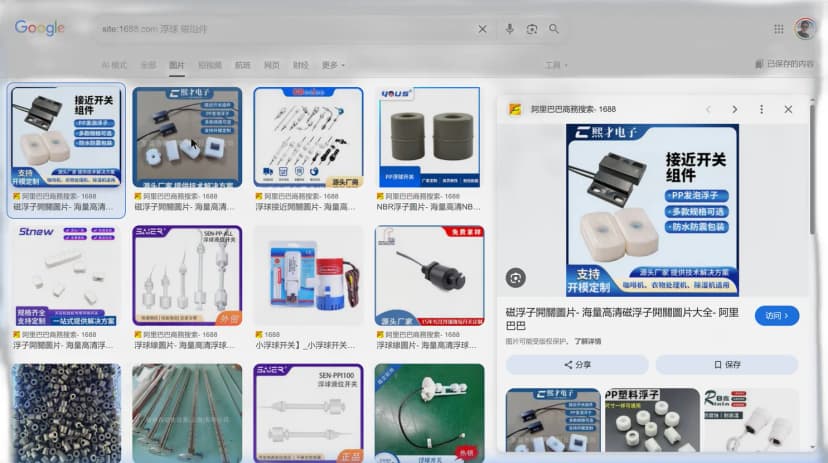The width and height of the screenshot is (828, 463).
Task: Click the Lens icon on the preview image
Action: tap(516, 278)
